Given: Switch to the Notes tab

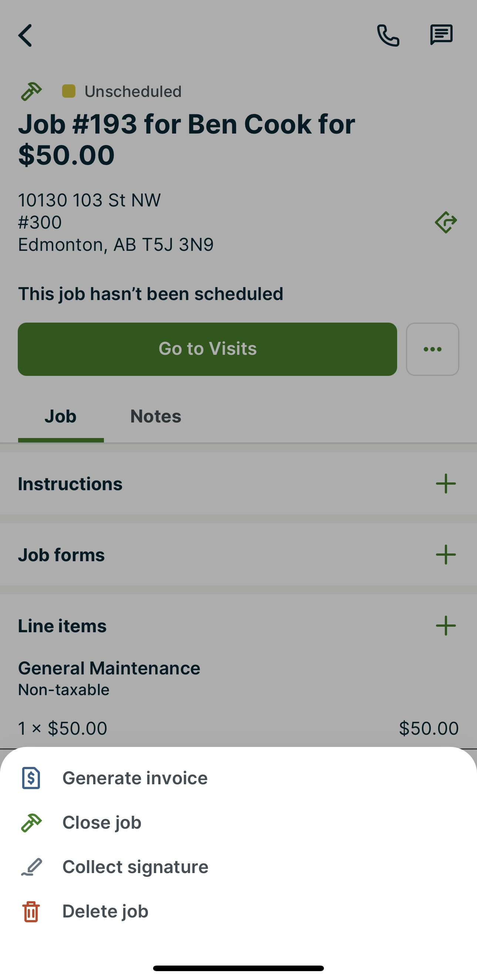Looking at the screenshot, I should point(156,416).
